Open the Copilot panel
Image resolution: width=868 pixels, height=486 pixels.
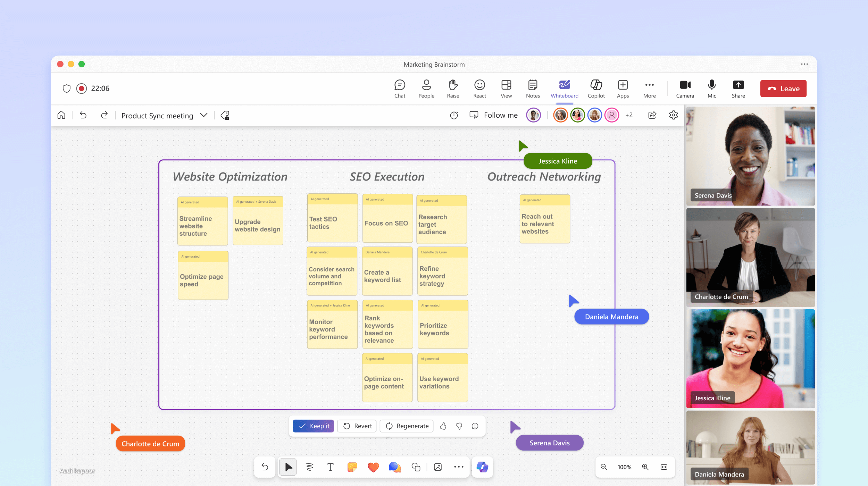(x=595, y=88)
